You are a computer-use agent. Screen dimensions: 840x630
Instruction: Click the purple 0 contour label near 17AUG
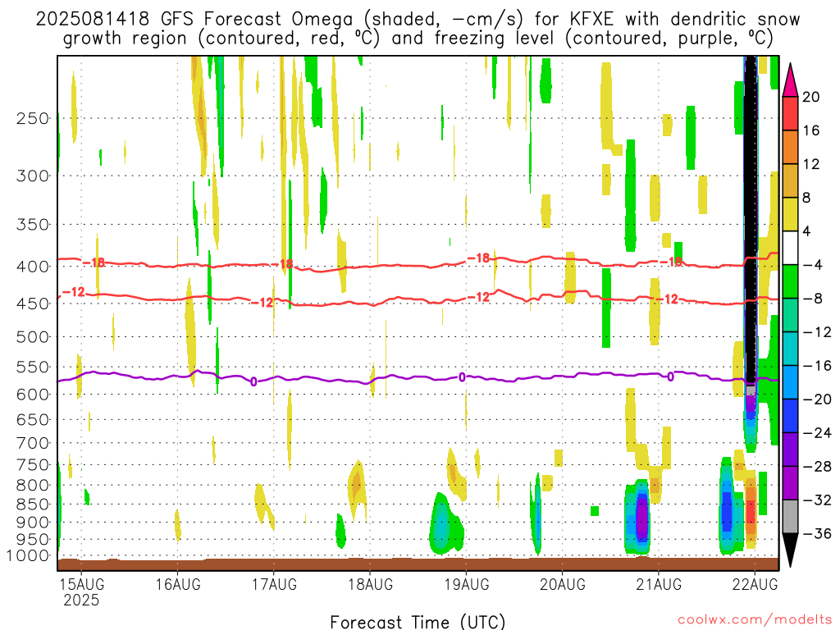253,381
